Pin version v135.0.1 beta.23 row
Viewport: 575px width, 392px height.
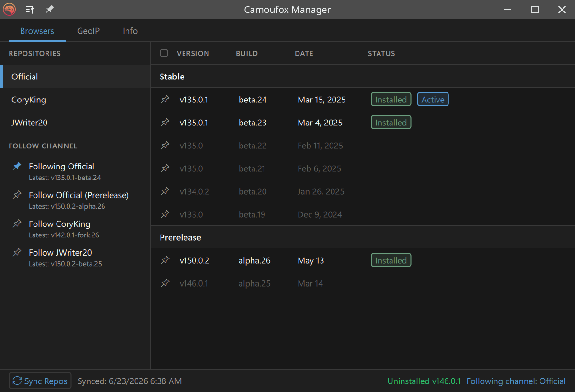pyautogui.click(x=165, y=123)
